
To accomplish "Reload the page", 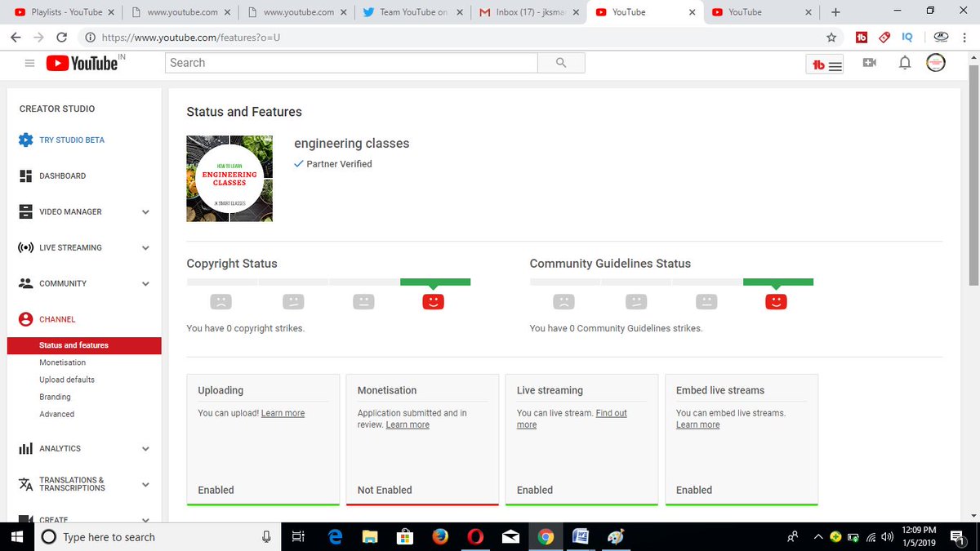I will tap(62, 38).
